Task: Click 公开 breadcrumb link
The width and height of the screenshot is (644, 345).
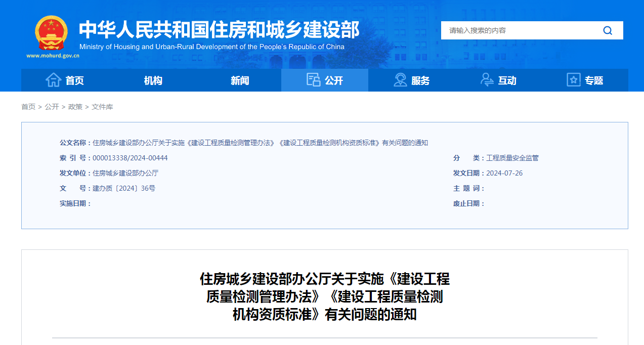Action: pyautogui.click(x=52, y=107)
